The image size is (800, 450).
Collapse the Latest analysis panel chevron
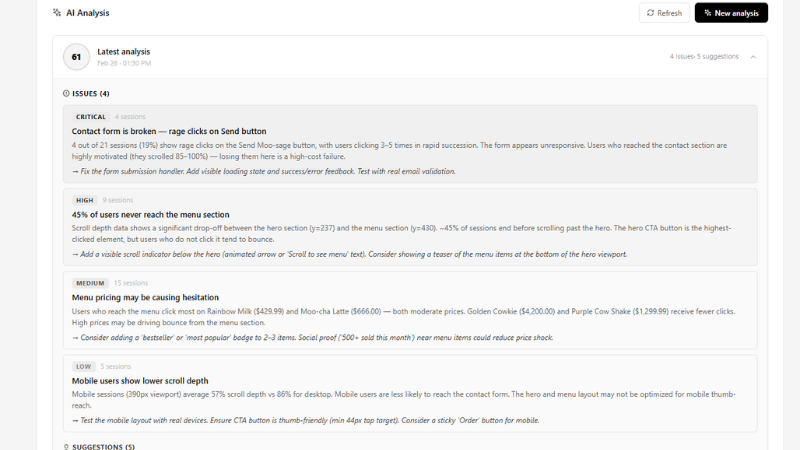[x=753, y=57]
